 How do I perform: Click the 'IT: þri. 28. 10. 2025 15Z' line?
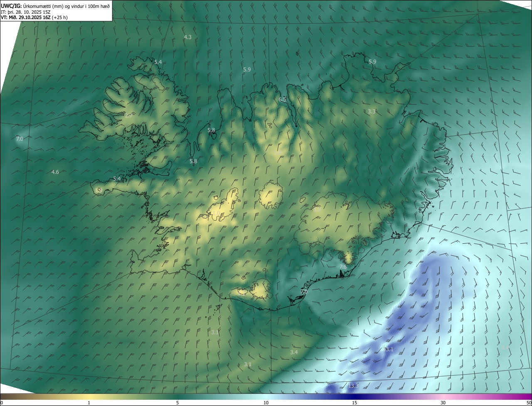(26, 12)
